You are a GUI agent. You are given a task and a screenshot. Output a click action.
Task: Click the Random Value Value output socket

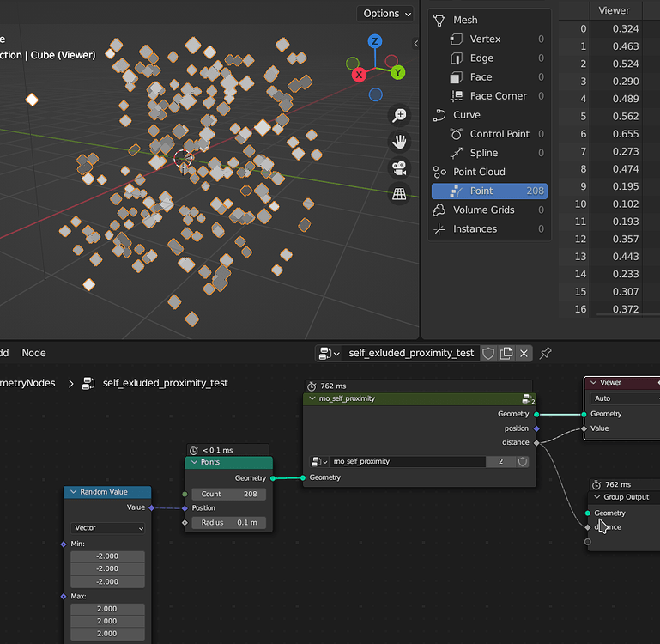(x=152, y=508)
